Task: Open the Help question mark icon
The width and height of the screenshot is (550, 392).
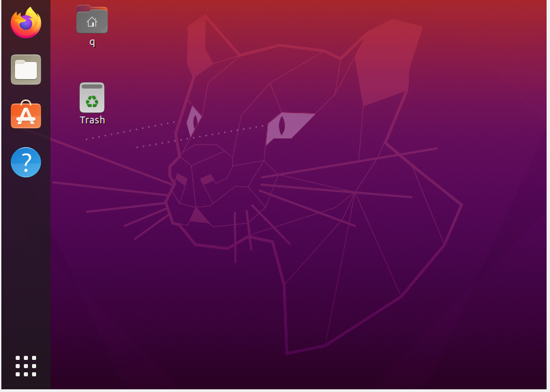Action: (x=26, y=162)
